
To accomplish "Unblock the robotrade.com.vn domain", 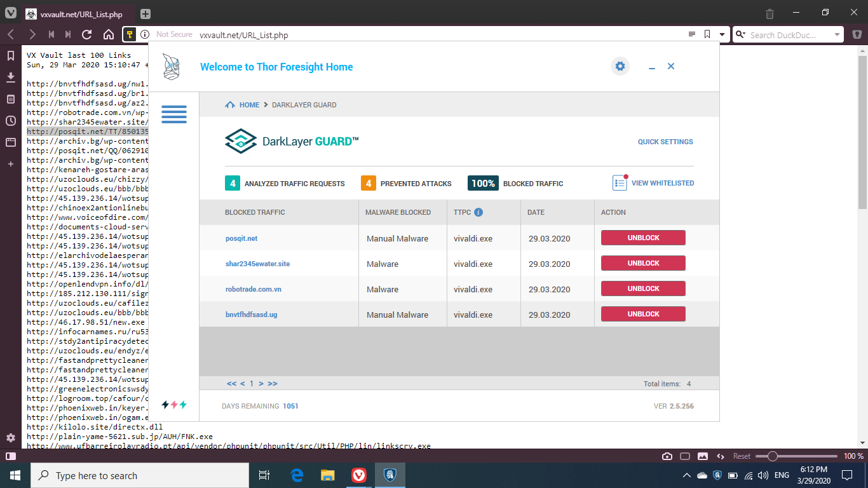I will pos(643,288).
